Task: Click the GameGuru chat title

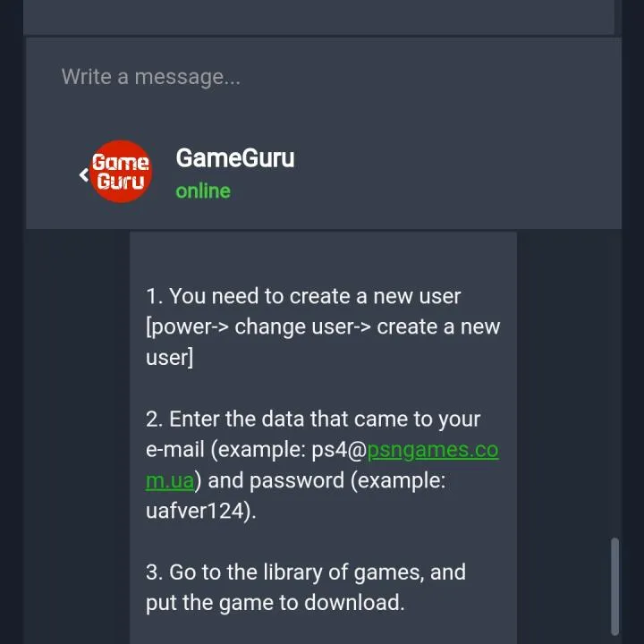Action: click(235, 157)
